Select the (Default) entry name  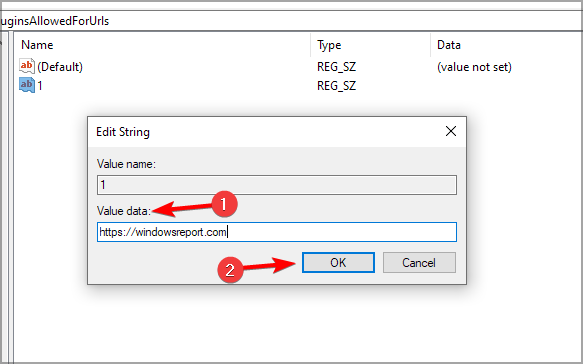tap(60, 67)
